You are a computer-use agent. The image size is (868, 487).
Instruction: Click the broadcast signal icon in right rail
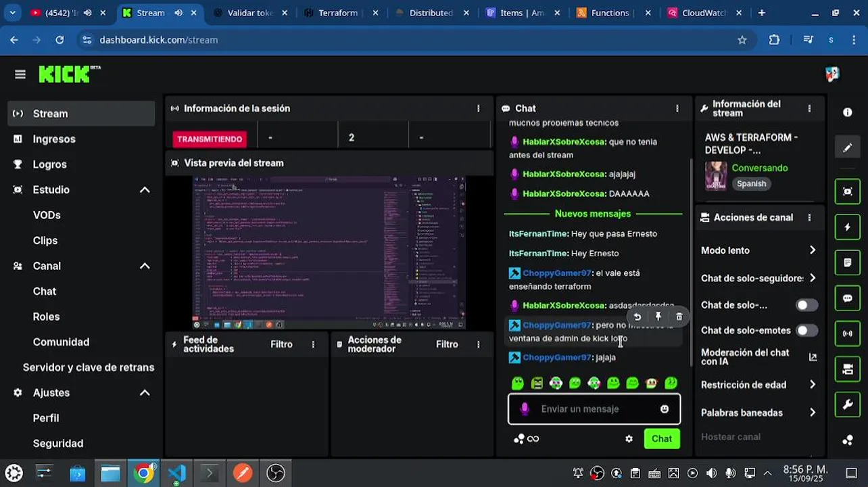click(x=848, y=333)
